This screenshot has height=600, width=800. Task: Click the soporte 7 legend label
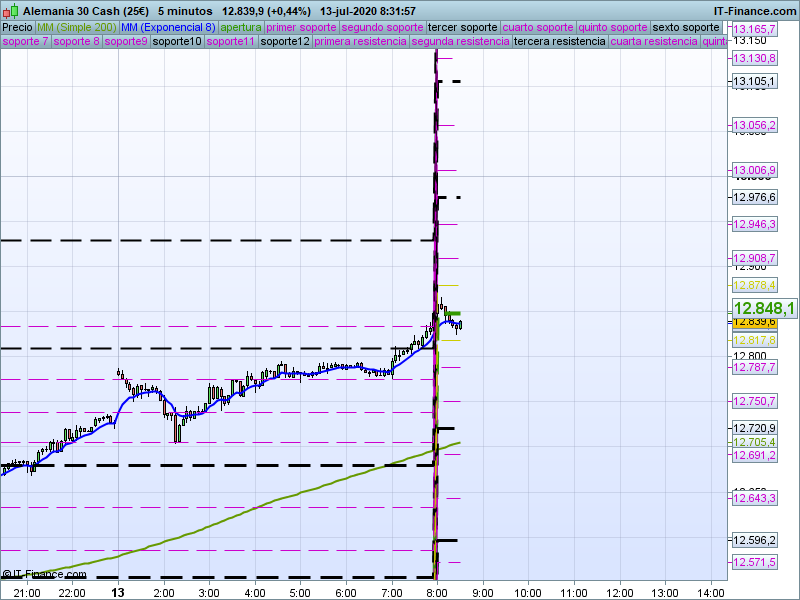click(25, 41)
